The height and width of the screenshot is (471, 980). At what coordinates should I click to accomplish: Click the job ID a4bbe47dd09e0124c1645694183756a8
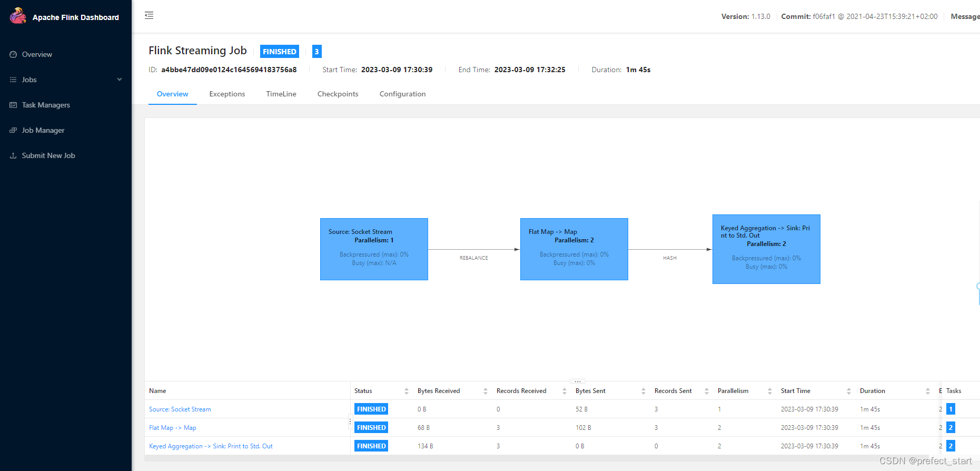[x=229, y=70]
